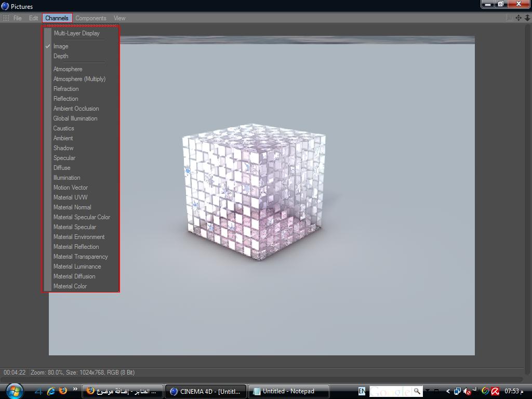Choose the Material Specular entry
532x399 pixels.
click(x=82, y=227)
